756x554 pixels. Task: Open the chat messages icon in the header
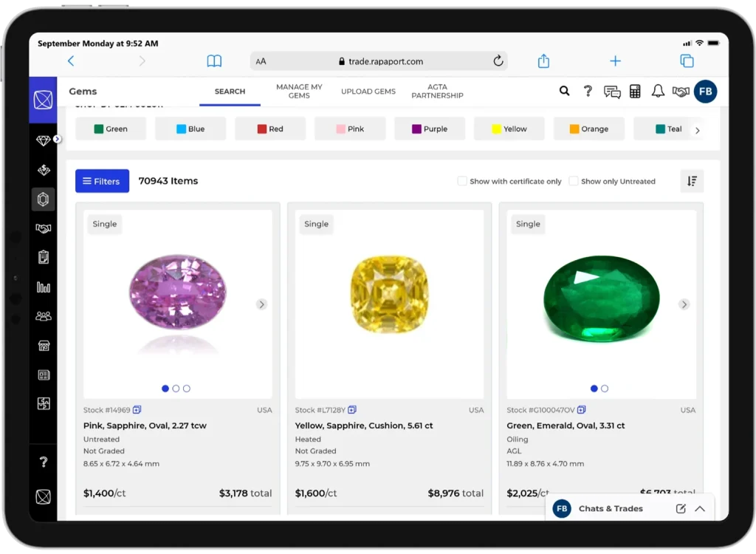[612, 91]
